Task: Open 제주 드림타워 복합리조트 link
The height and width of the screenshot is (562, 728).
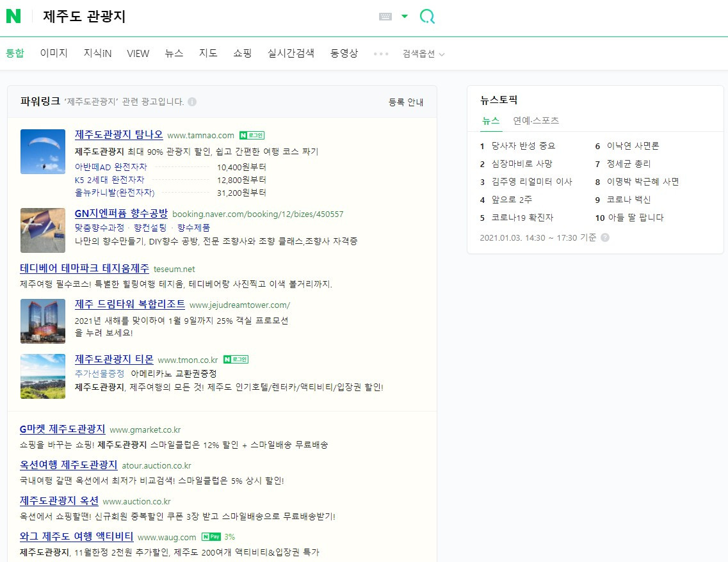Action: (130, 305)
